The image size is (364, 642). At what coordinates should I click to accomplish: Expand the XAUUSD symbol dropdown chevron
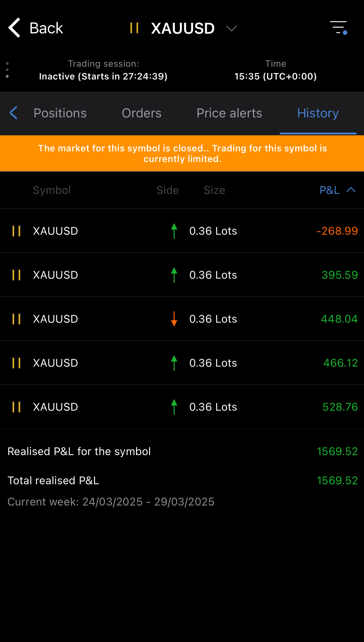pos(232,29)
